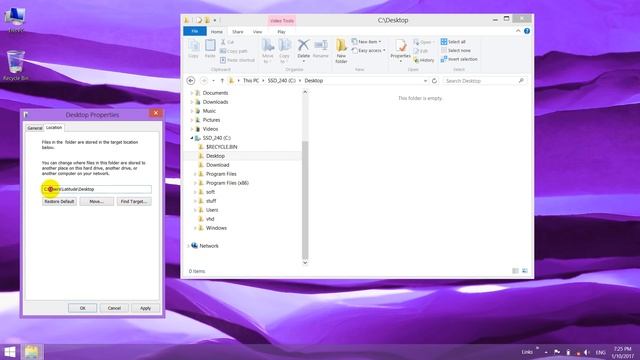Click Invert selection in the ribbon
The height and width of the screenshot is (360, 640).
click(459, 59)
